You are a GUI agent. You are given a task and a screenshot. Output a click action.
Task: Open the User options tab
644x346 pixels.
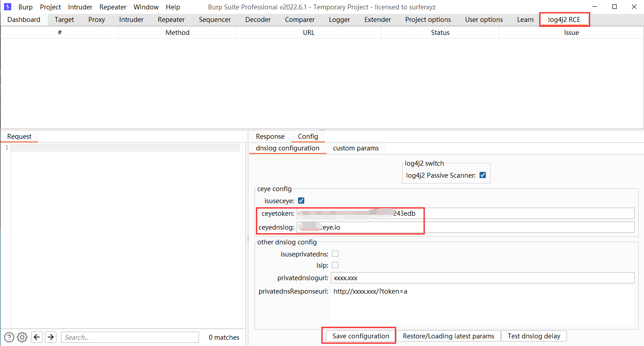click(484, 20)
